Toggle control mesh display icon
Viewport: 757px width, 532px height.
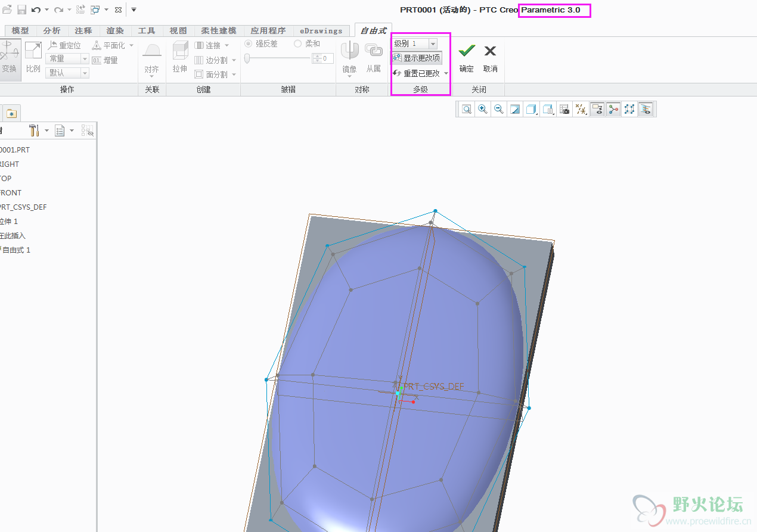[613, 109]
